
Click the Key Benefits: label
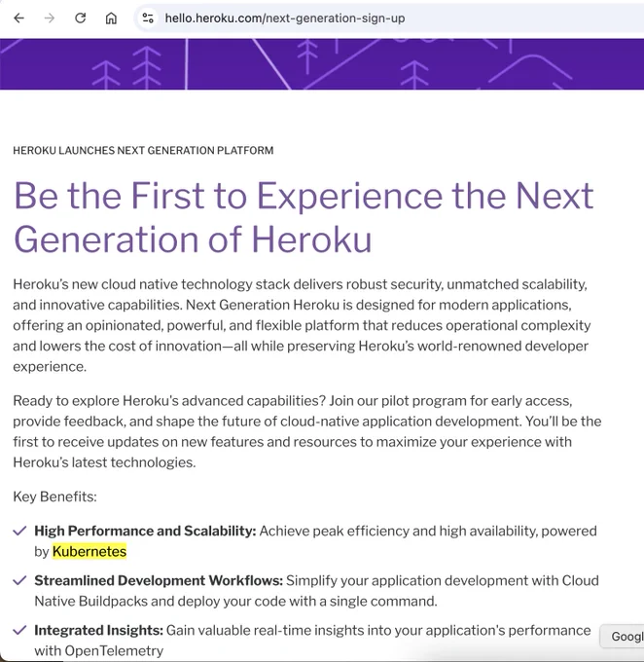[54, 496]
